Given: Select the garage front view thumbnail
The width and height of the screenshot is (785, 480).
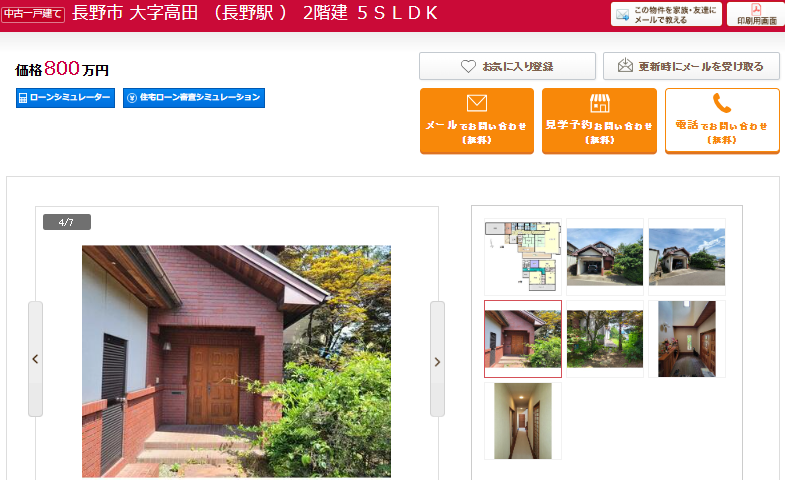Looking at the screenshot, I should 605,257.
